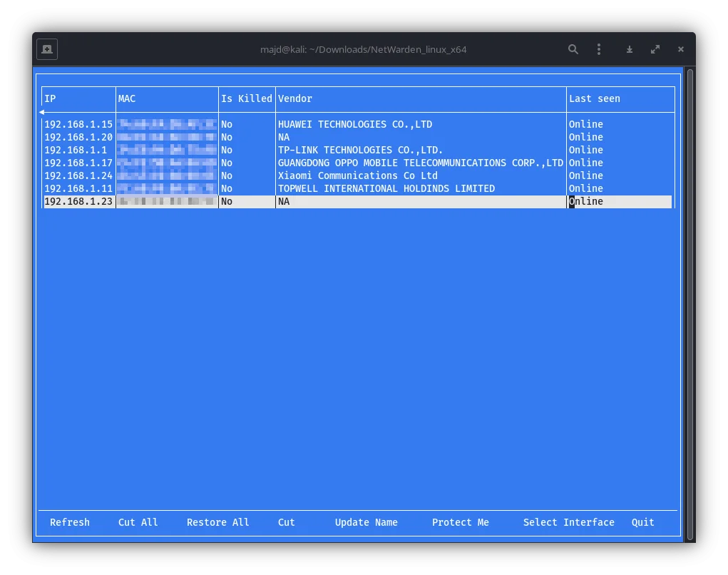Click the minimize download-arrow icon
The image size is (728, 575).
pyautogui.click(x=629, y=49)
